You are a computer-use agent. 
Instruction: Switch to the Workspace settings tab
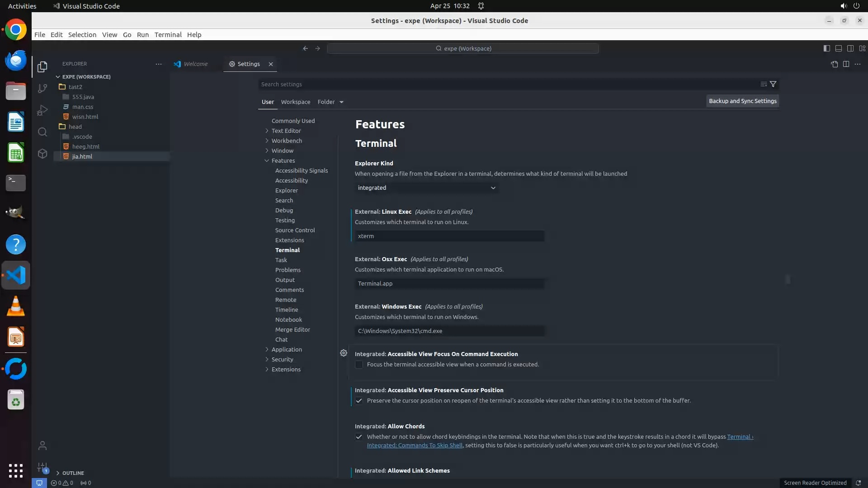(296, 102)
